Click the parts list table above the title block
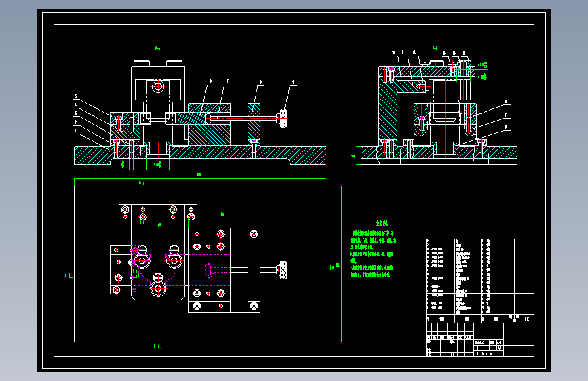588x381 pixels. click(480, 281)
